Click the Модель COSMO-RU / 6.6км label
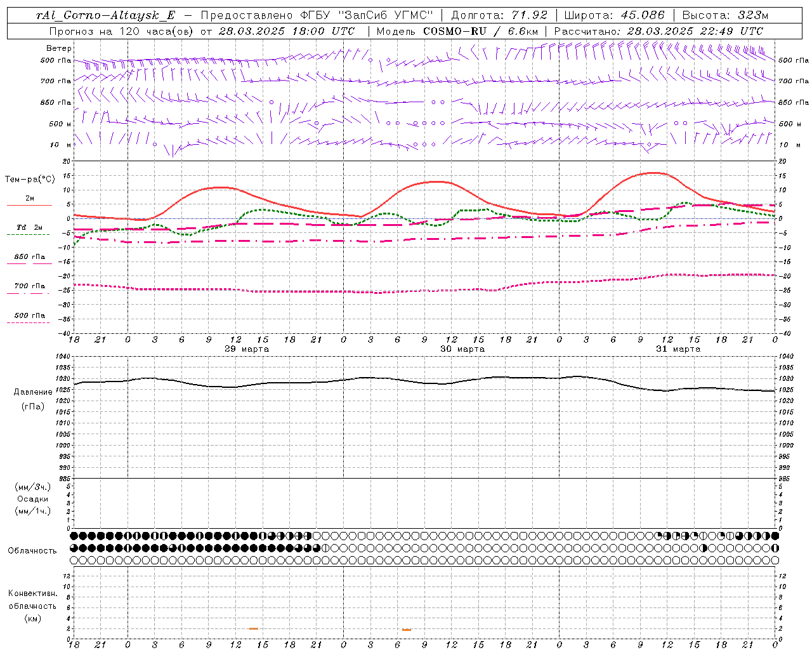This screenshot has width=812, height=650. [x=457, y=31]
